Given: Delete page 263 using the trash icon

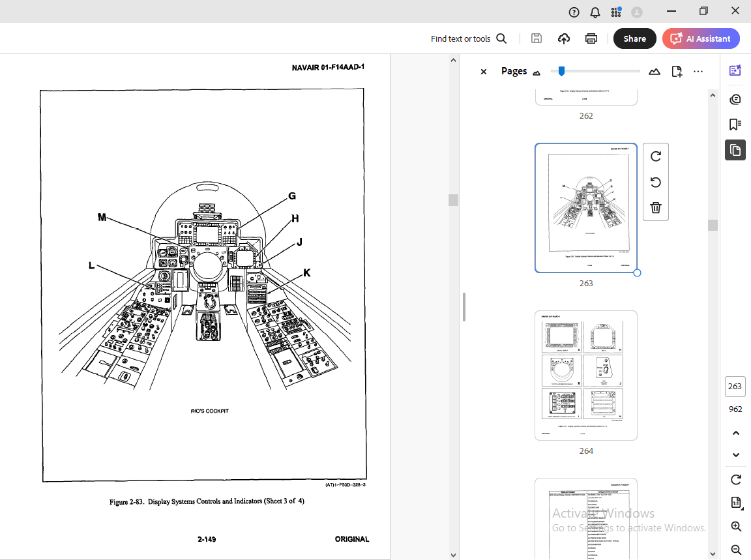Looking at the screenshot, I should 655,208.
